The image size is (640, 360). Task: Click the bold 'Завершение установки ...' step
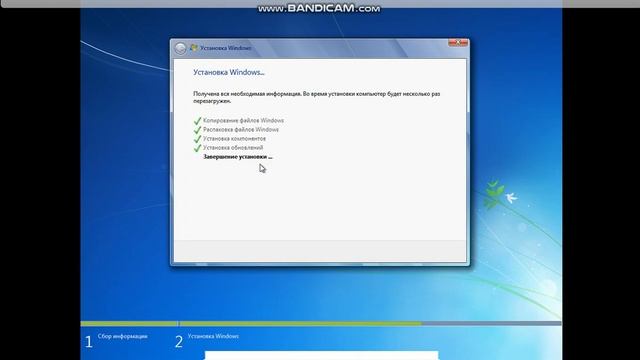pos(238,157)
